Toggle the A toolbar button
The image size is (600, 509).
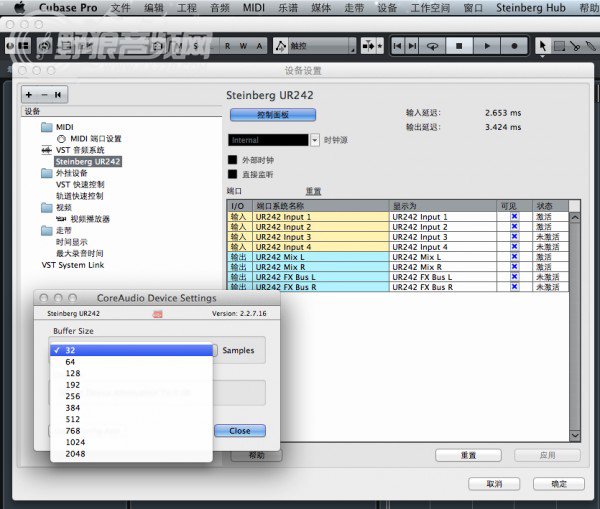(259, 46)
